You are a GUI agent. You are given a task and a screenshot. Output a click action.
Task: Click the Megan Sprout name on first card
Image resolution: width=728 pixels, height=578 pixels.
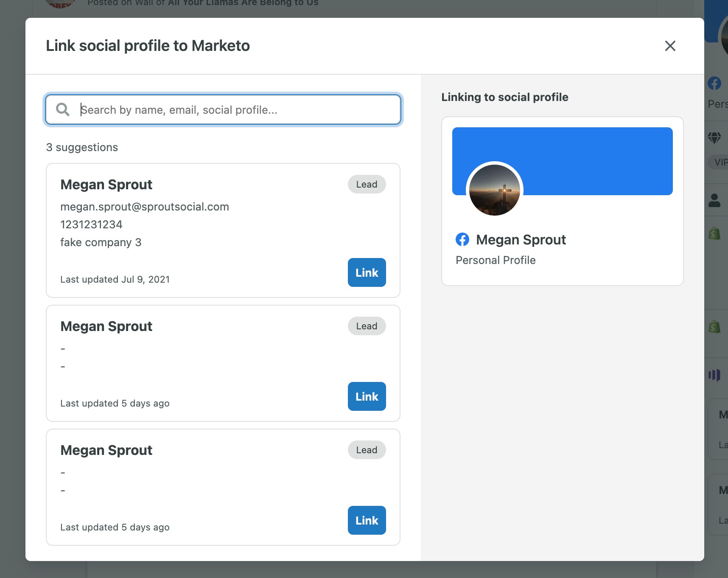pos(106,184)
